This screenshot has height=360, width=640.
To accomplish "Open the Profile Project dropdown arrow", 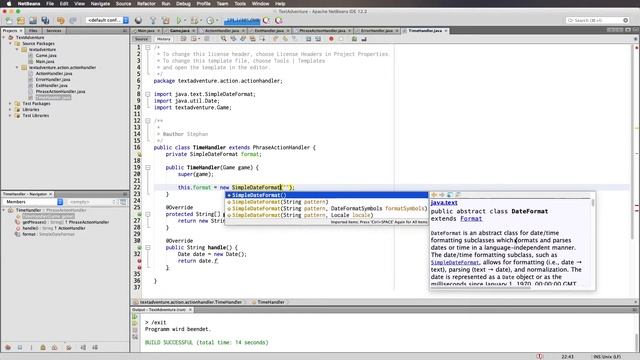I will (216, 20).
